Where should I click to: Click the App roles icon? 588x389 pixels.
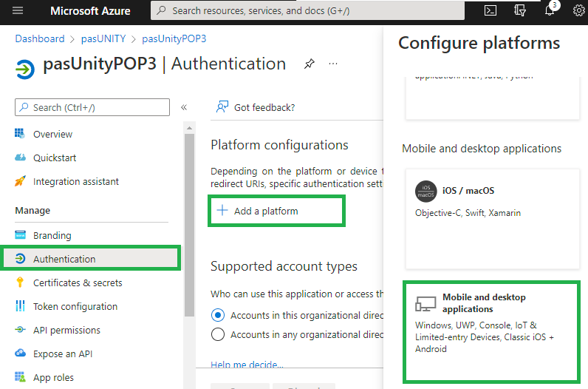tap(20, 377)
